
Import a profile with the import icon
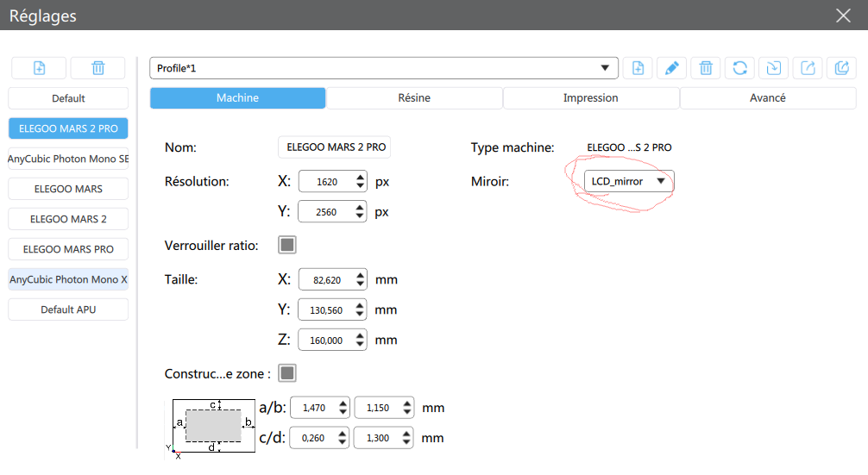(774, 68)
